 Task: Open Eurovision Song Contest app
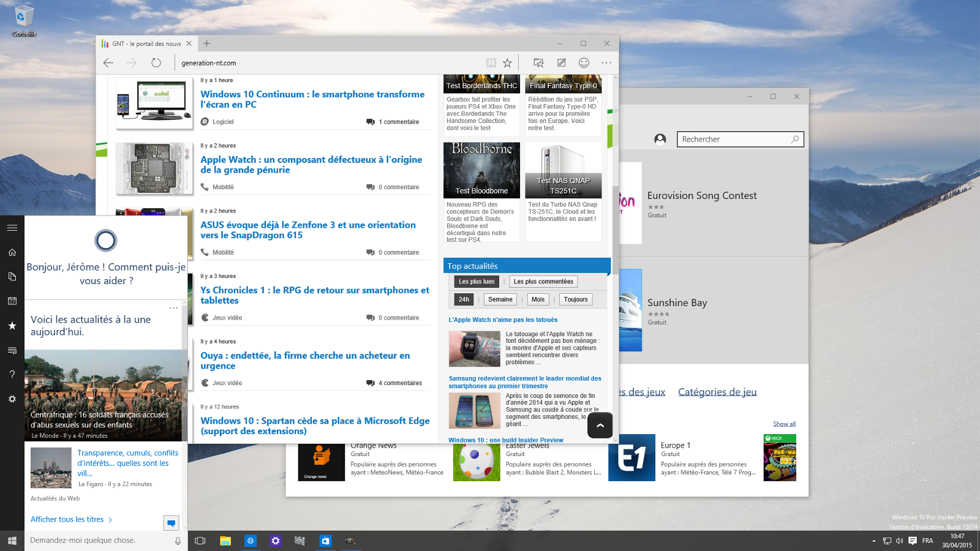[x=702, y=195]
